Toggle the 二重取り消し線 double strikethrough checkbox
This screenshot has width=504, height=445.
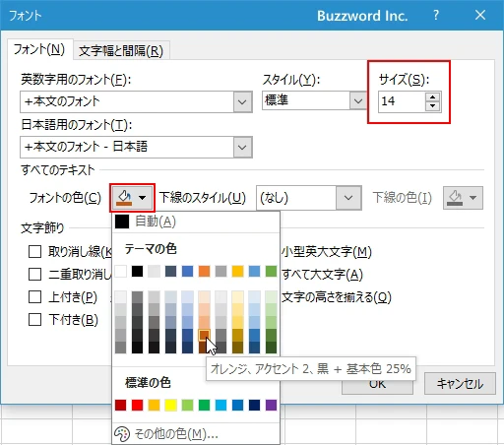(x=34, y=275)
